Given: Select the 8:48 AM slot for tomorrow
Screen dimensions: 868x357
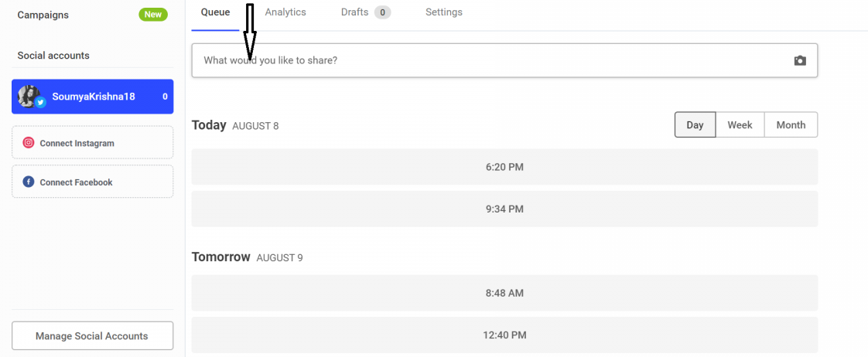Looking at the screenshot, I should [x=504, y=293].
